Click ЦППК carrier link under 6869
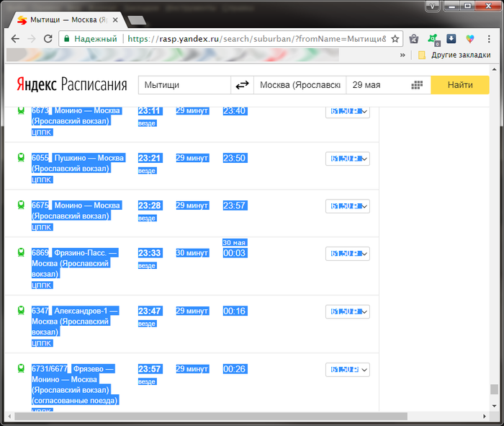 pyautogui.click(x=42, y=285)
